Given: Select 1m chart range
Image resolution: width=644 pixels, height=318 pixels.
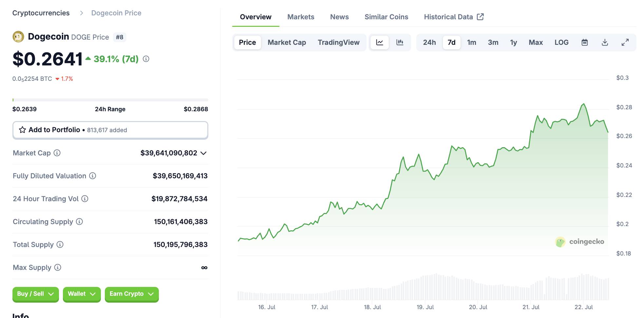Looking at the screenshot, I should point(472,43).
